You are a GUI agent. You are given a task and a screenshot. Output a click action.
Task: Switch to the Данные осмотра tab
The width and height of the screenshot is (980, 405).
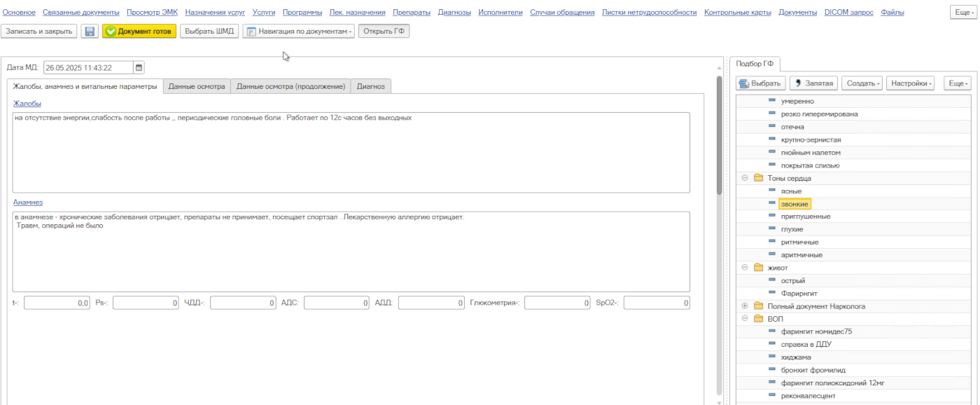tap(197, 87)
